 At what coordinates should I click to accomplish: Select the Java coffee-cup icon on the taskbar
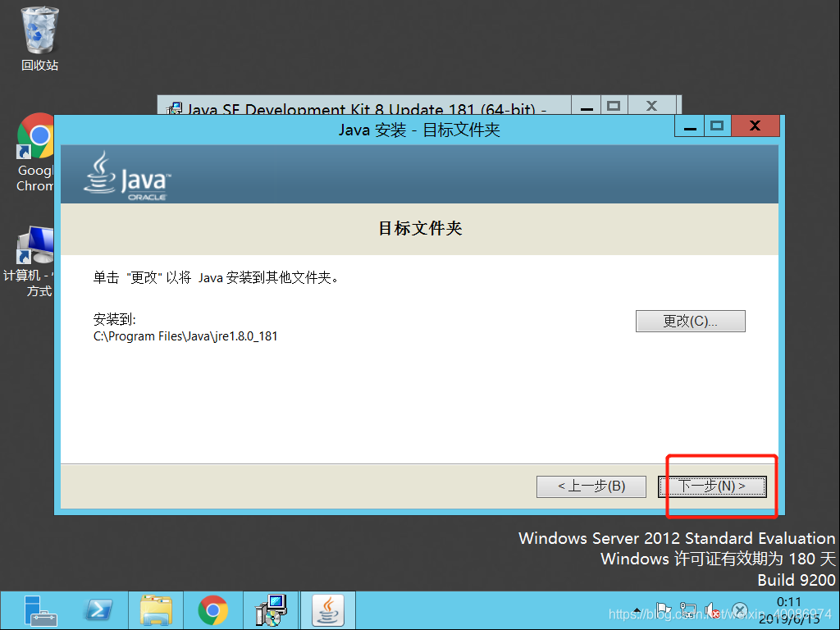(328, 610)
